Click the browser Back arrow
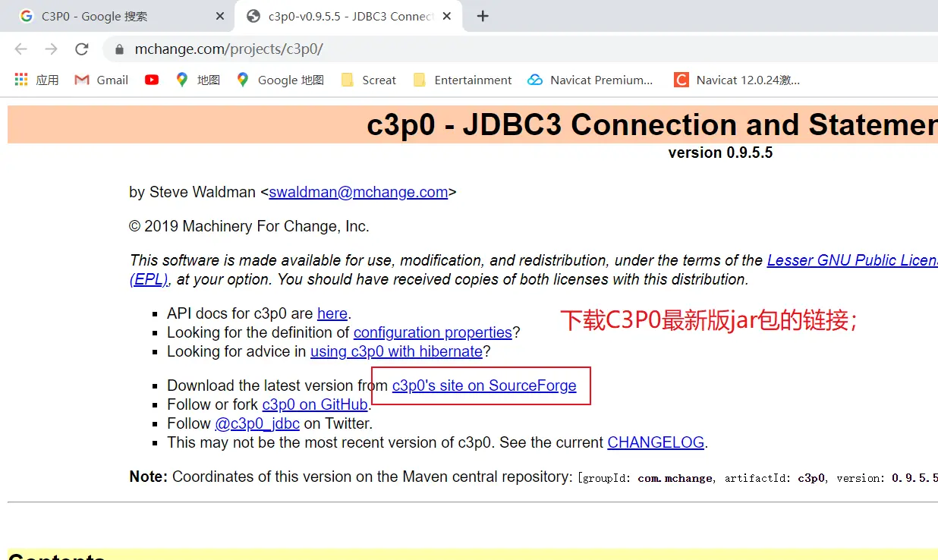The image size is (938, 560). pyautogui.click(x=21, y=49)
